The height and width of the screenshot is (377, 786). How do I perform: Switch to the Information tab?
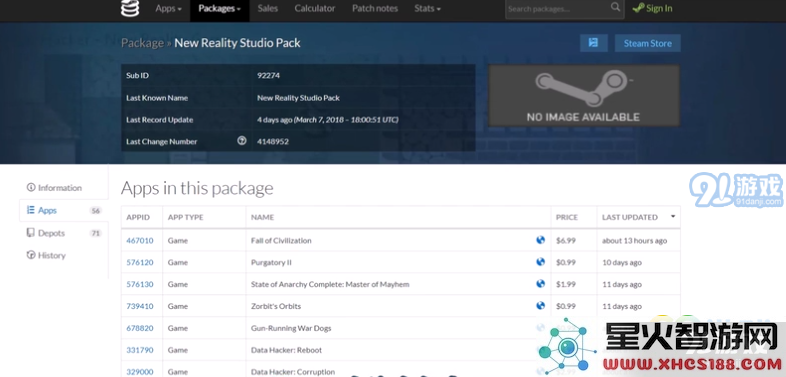pos(55,188)
